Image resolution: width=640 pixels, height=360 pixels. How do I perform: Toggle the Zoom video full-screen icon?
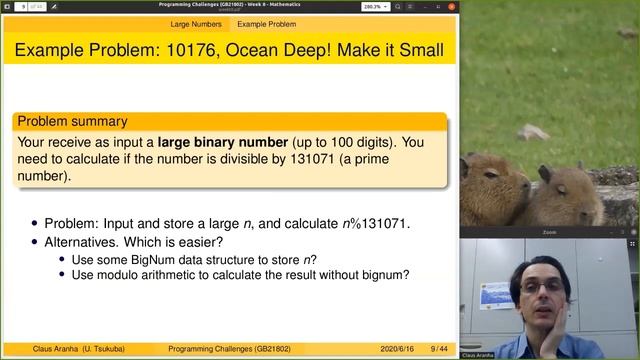[632, 244]
